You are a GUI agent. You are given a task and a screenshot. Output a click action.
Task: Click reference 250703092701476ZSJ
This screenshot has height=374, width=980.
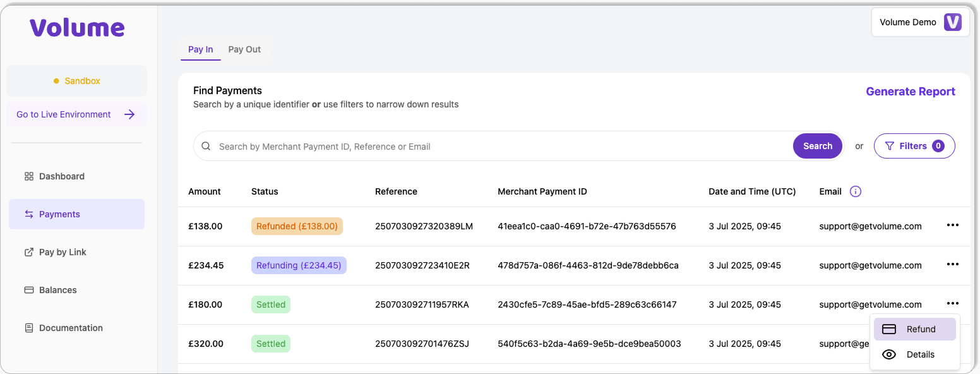pyautogui.click(x=422, y=344)
